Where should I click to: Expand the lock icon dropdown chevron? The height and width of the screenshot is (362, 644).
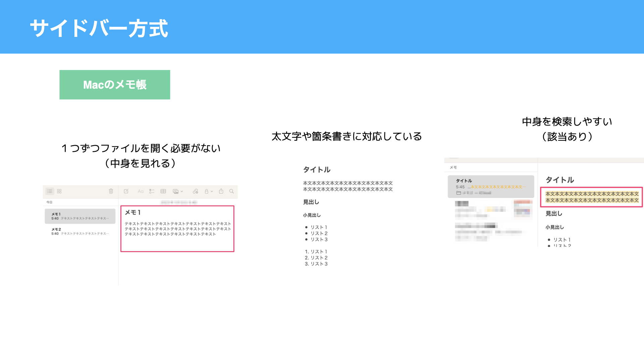pyautogui.click(x=212, y=191)
